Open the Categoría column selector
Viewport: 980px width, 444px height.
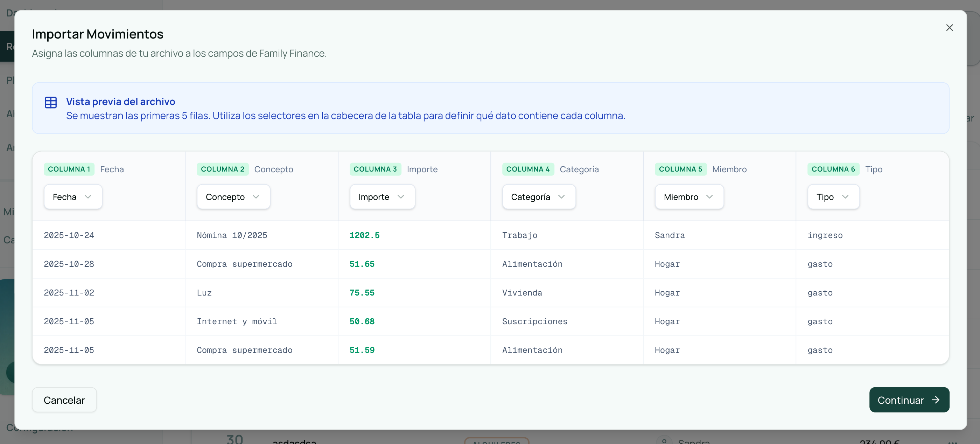click(x=538, y=197)
